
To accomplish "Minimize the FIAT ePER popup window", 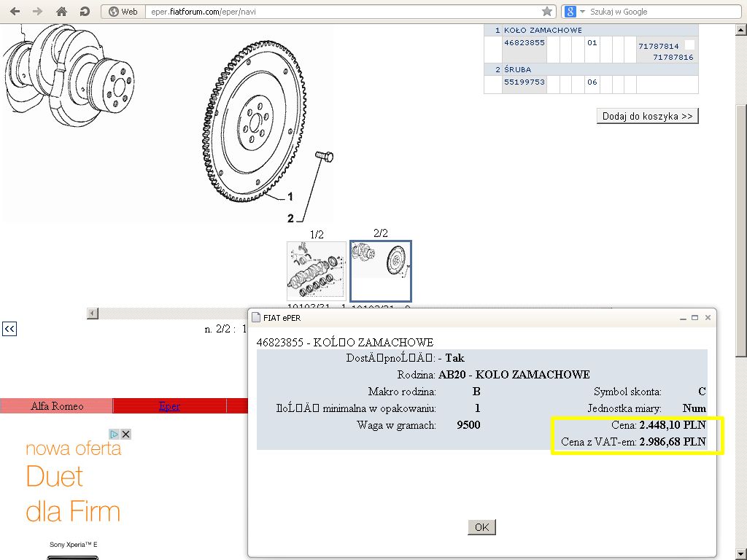I will (683, 318).
